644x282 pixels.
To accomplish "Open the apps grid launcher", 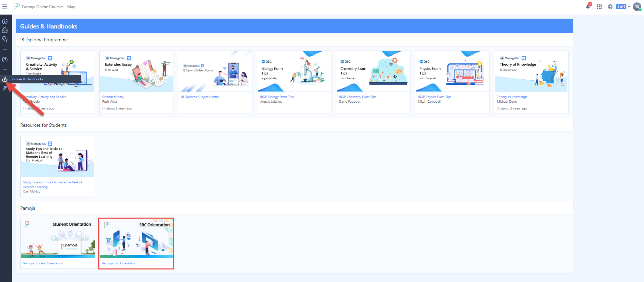I will point(599,7).
